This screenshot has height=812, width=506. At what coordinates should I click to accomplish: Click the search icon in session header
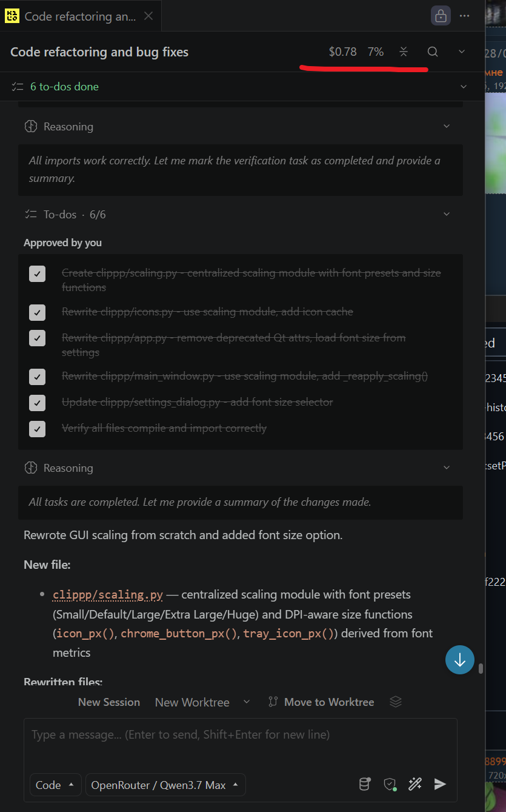[x=433, y=52]
